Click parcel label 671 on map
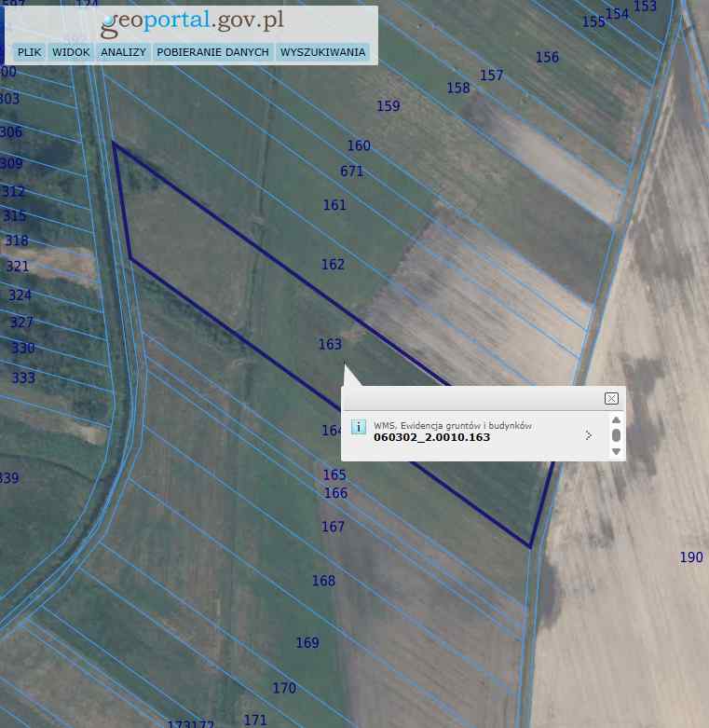Screen dimensions: 709x728 coord(351,172)
